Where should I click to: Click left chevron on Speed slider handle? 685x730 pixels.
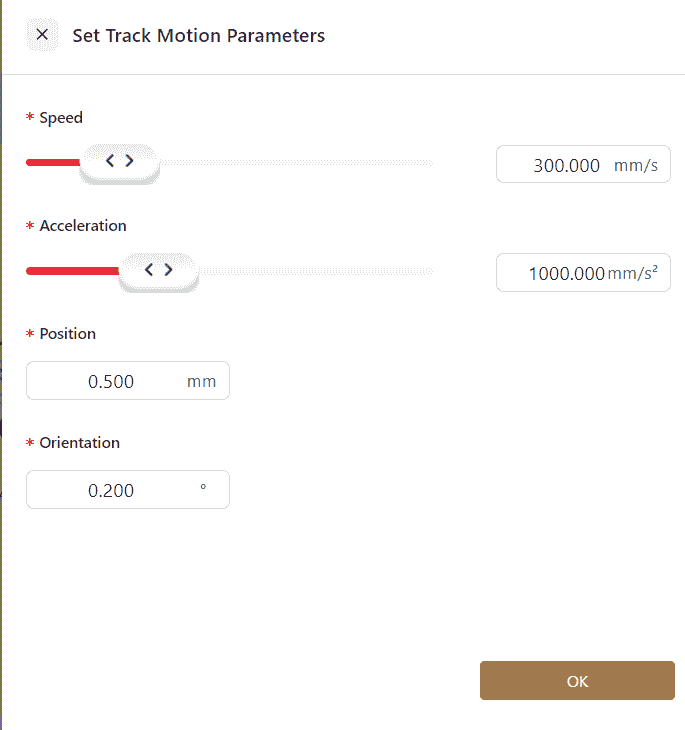pyautogui.click(x=110, y=160)
